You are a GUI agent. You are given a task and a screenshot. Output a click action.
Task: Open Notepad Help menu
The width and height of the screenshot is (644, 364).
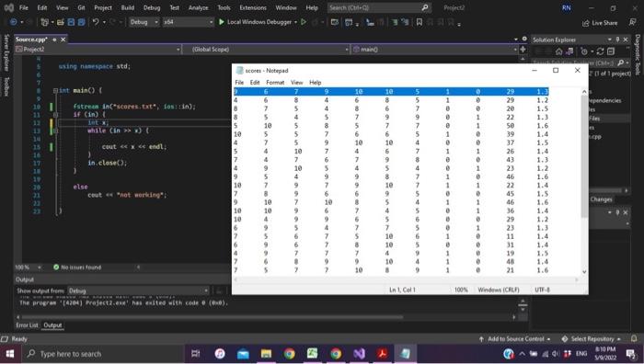315,82
